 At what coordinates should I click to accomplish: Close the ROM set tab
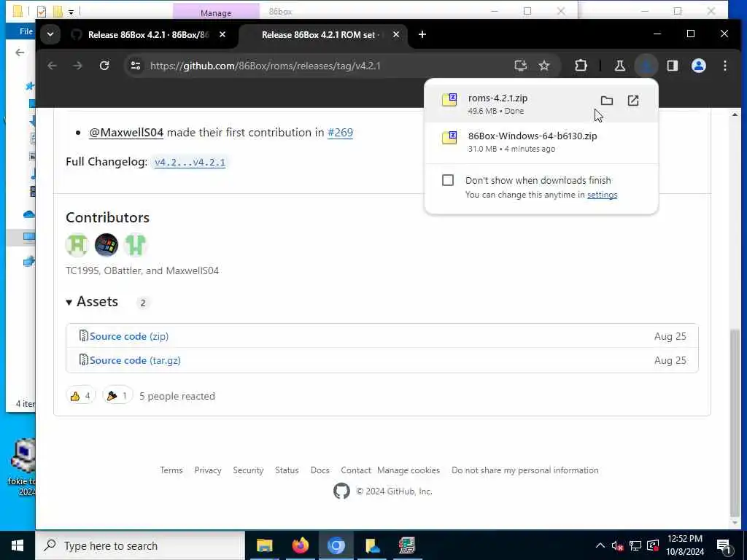[x=396, y=34]
